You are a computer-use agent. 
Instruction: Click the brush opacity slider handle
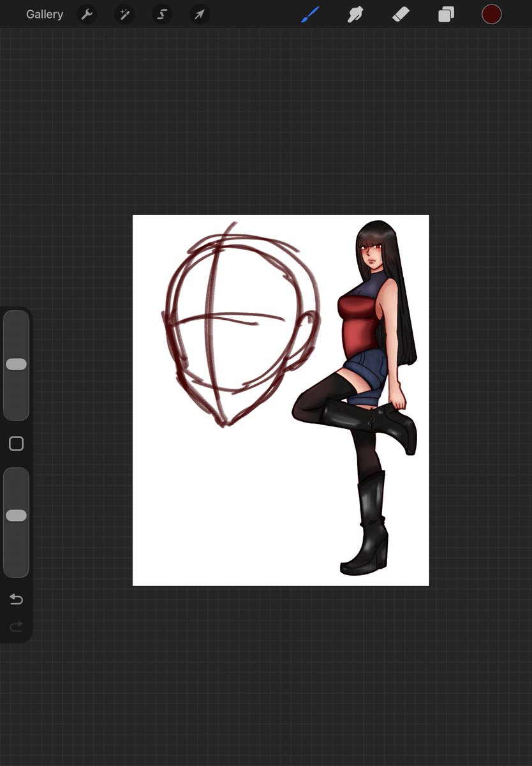pos(16,515)
